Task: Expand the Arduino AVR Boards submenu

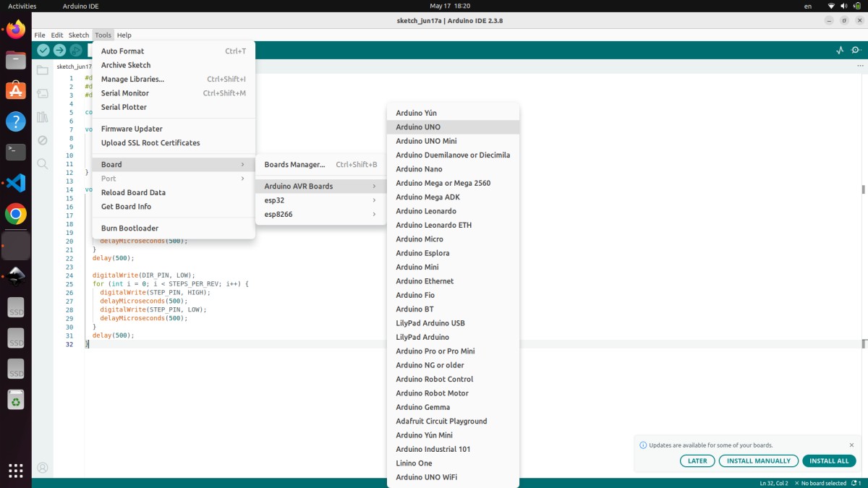Action: 320,187
